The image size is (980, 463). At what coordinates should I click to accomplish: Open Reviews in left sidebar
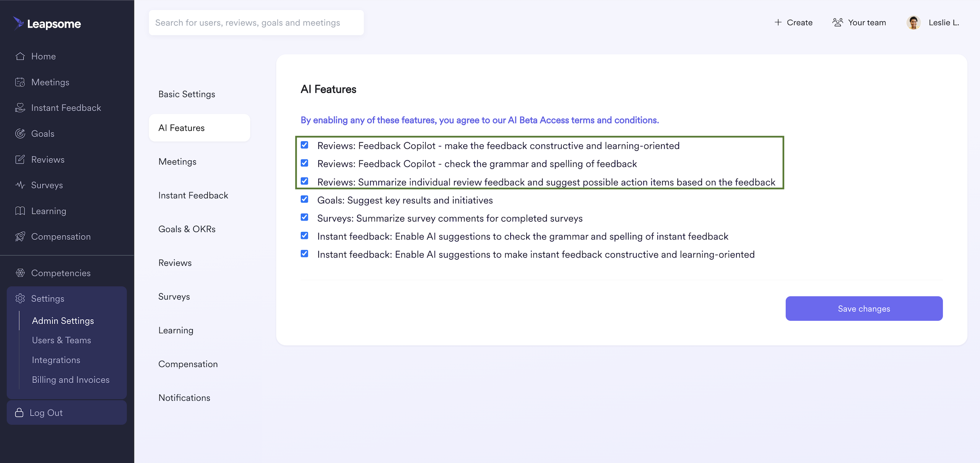click(48, 160)
